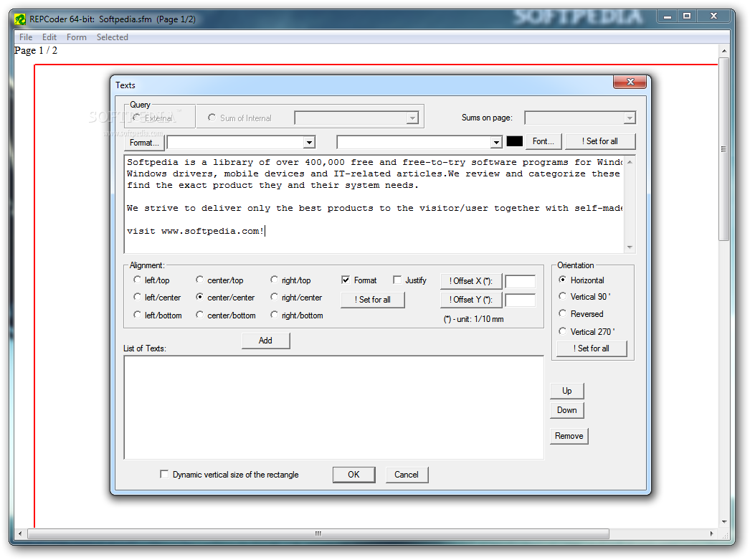Select right/bottom alignment
750x560 pixels.
click(x=274, y=315)
